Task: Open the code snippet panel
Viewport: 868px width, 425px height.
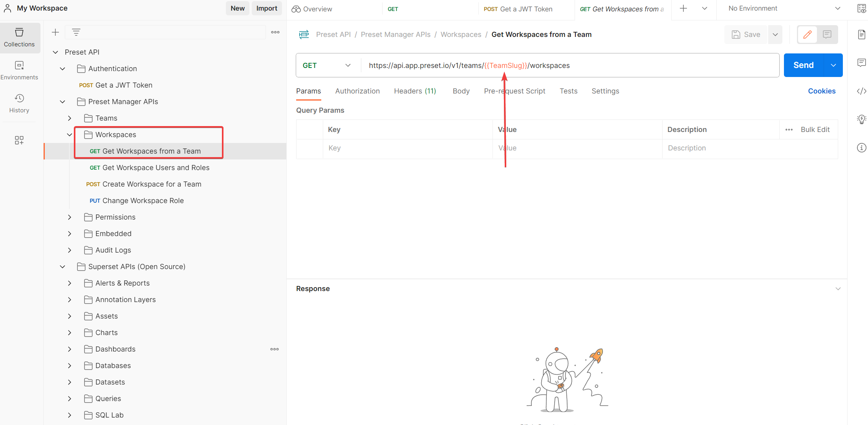Action: tap(861, 91)
